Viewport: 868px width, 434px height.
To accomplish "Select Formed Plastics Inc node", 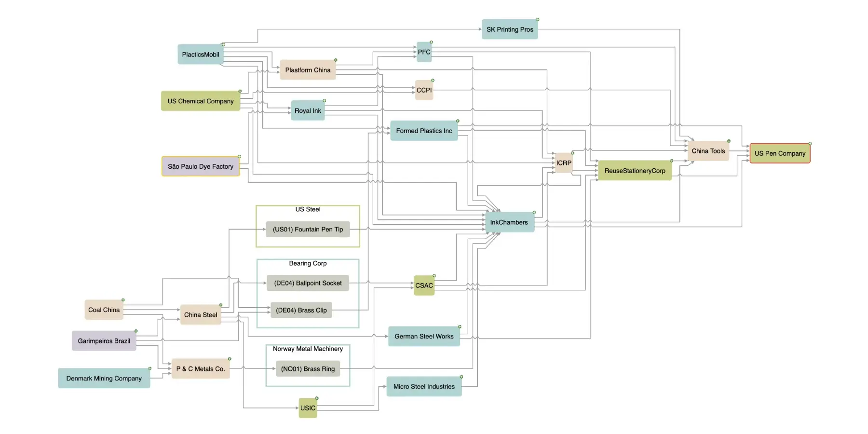I will tap(424, 131).
